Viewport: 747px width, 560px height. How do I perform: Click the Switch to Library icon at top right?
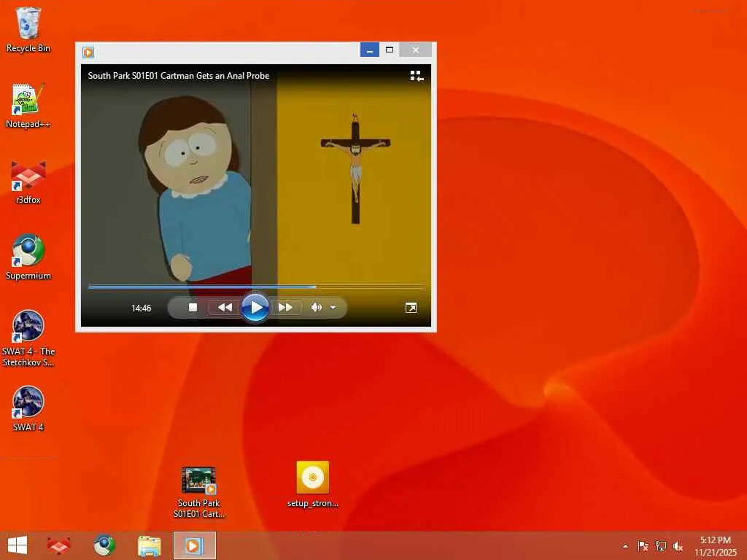(417, 76)
